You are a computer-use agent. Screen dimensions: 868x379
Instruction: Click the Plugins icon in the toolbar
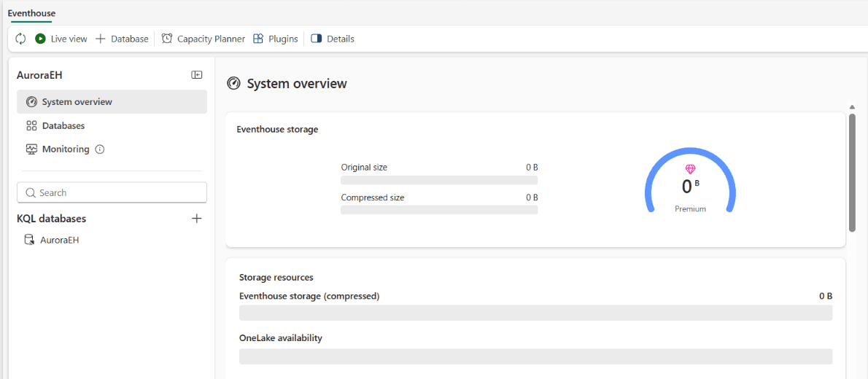click(x=258, y=39)
